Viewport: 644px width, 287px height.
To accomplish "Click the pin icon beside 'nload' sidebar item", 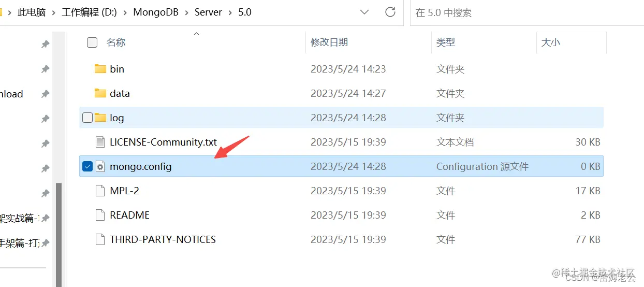I will (45, 94).
